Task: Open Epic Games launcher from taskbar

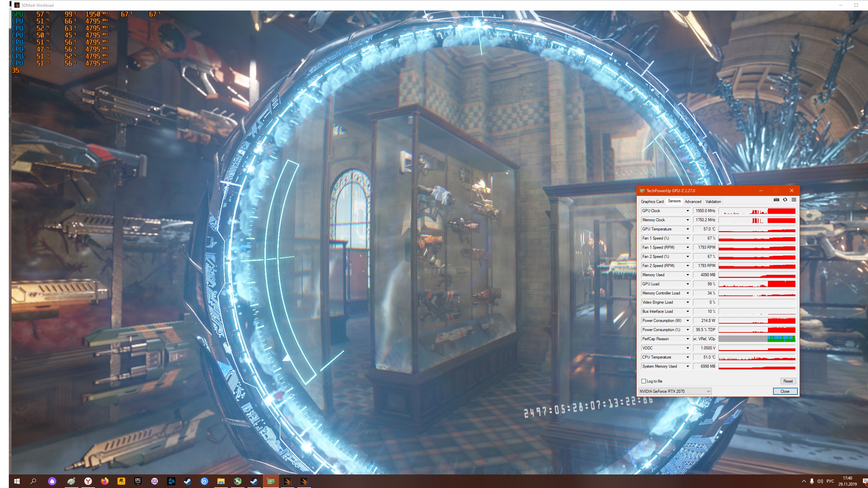Action: [x=138, y=481]
